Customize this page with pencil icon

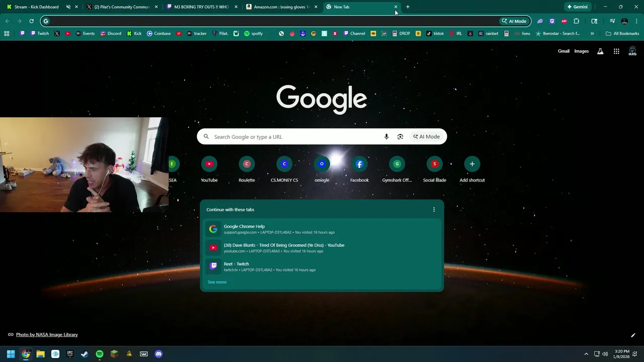click(633, 335)
